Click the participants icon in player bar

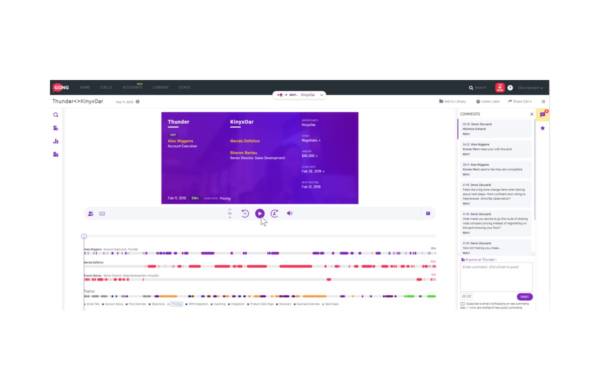point(91,214)
